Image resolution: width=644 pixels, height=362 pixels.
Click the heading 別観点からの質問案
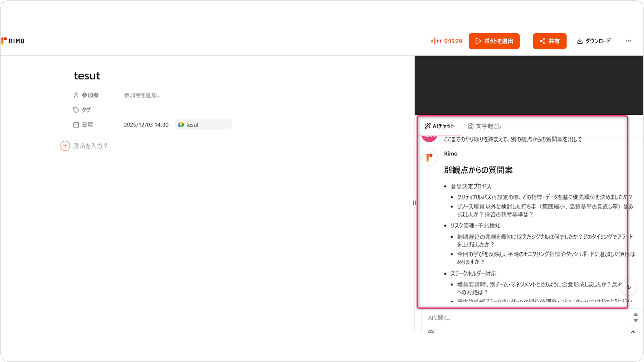click(478, 170)
